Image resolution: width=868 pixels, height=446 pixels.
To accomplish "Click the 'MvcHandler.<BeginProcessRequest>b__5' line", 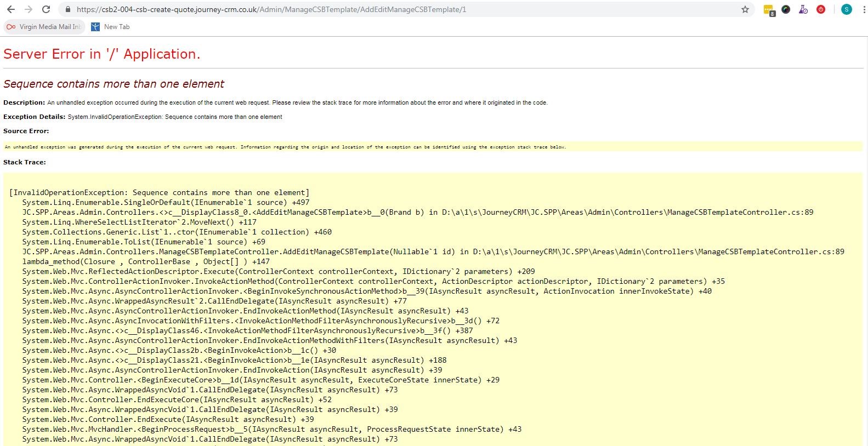I will 272,430.
